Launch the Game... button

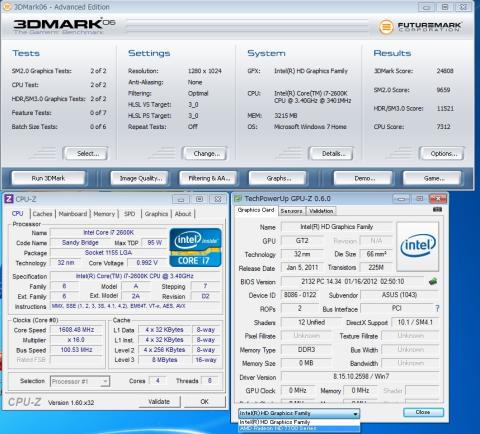(433, 178)
